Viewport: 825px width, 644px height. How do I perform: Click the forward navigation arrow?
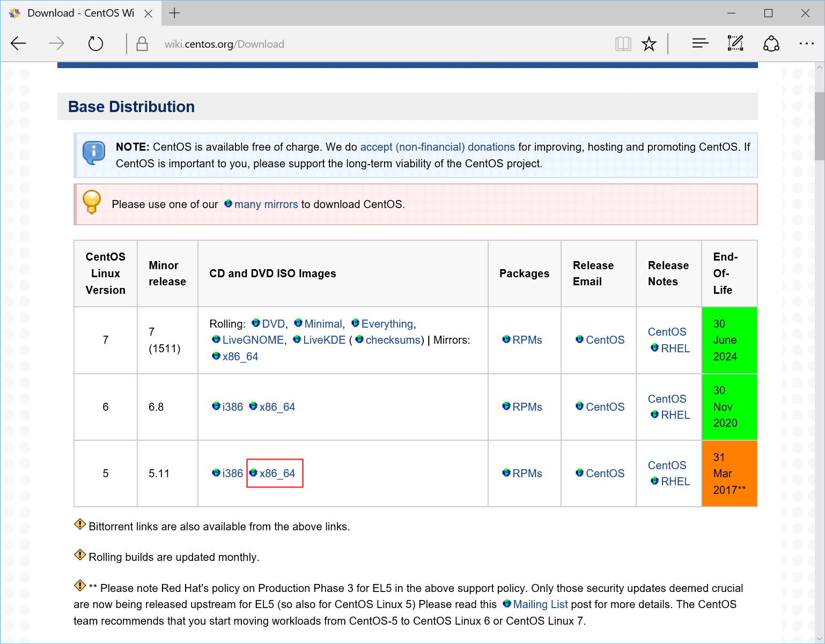pyautogui.click(x=56, y=43)
